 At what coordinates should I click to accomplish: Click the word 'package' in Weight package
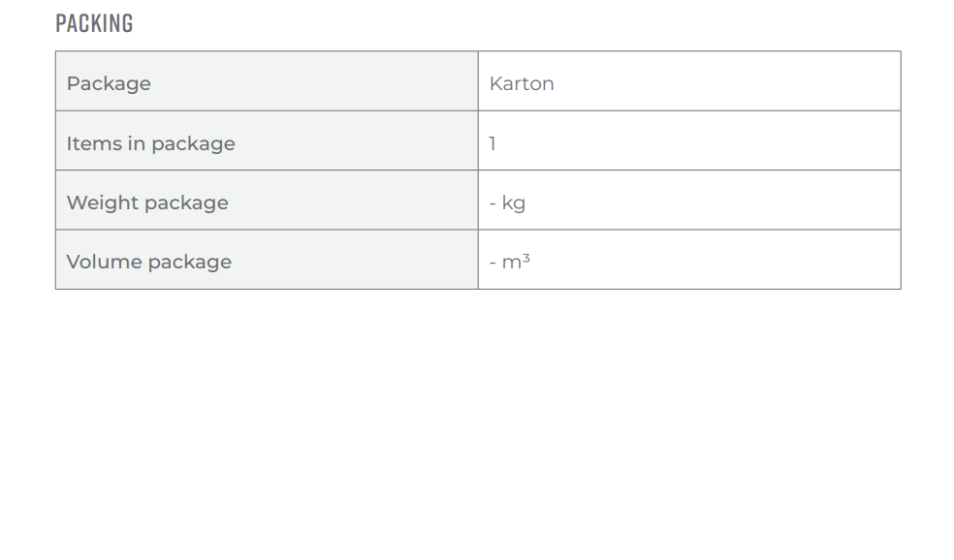click(x=186, y=203)
